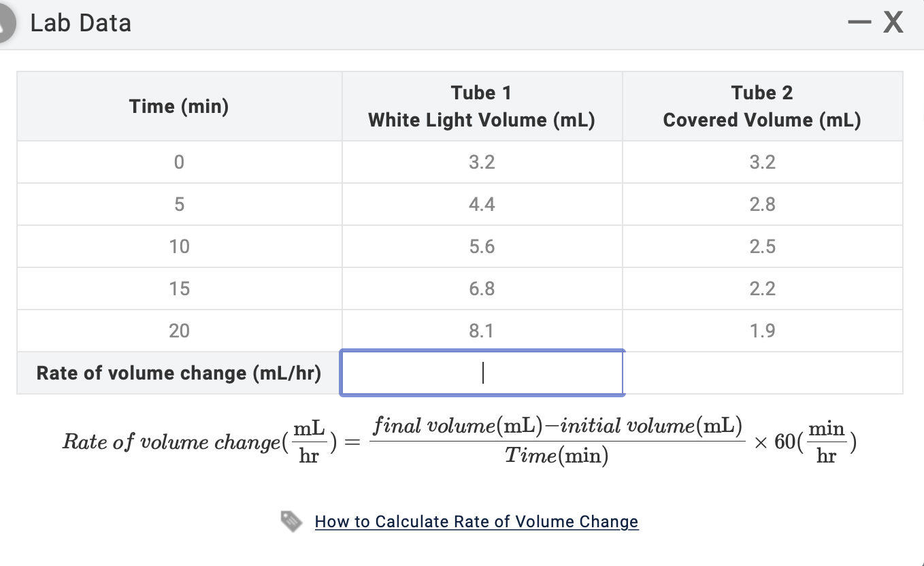This screenshot has width=924, height=566.
Task: Select the Tube 2 Covered Volume header
Action: click(x=761, y=107)
